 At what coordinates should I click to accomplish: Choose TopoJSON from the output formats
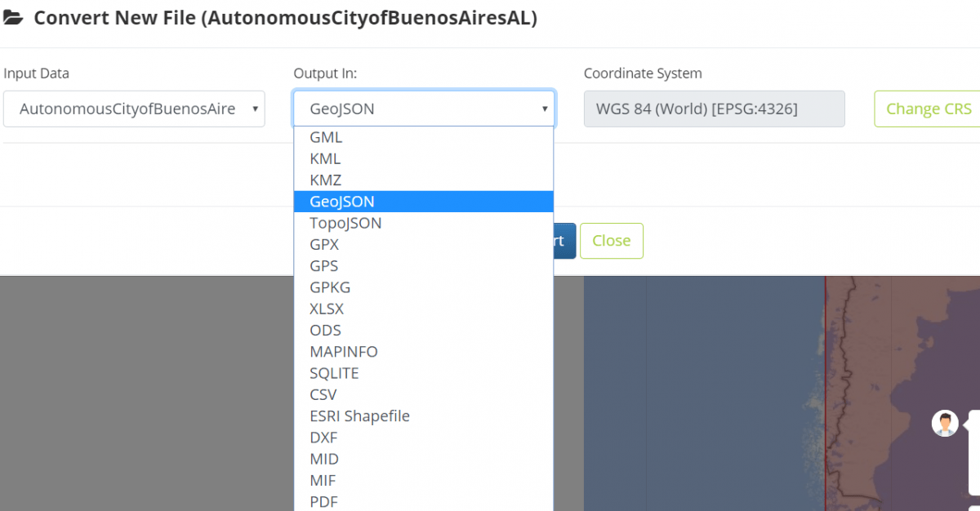(345, 222)
